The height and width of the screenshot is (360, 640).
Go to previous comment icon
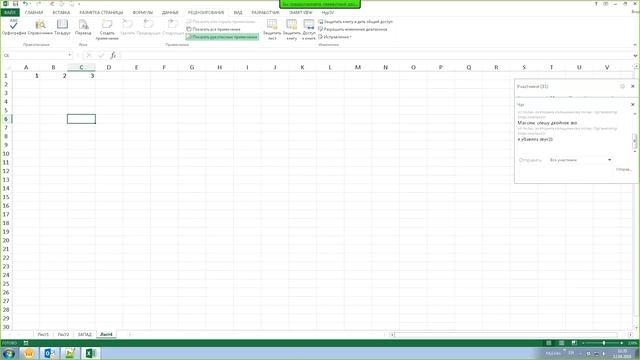tap(148, 24)
